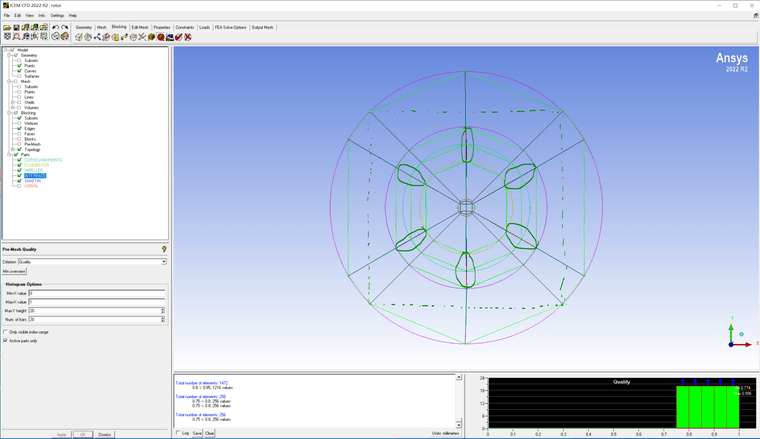This screenshot has height=439, width=760.
Task: Click the Pre-Mesh Smooth icon
Action: [170, 37]
